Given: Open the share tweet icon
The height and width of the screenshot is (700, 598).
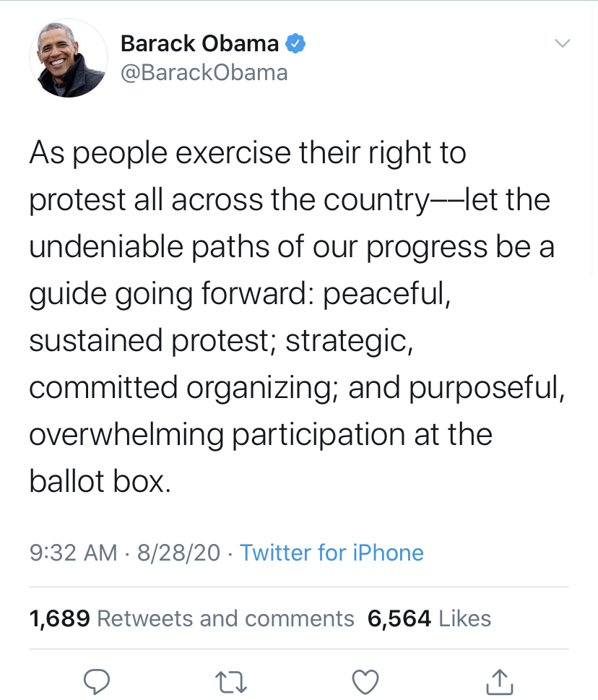Looking at the screenshot, I should (499, 681).
